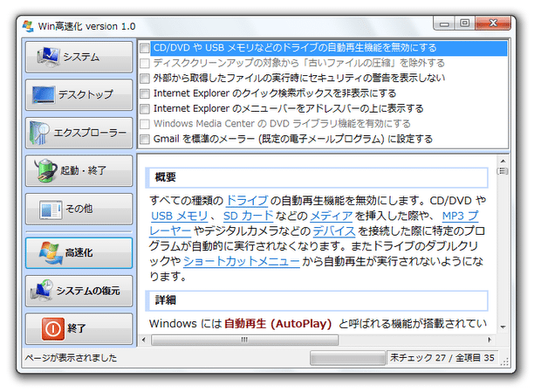Image resolution: width=534 pixels, height=392 pixels.
Task: Maximize the Win高速化 window
Action: pyautogui.click(x=464, y=24)
